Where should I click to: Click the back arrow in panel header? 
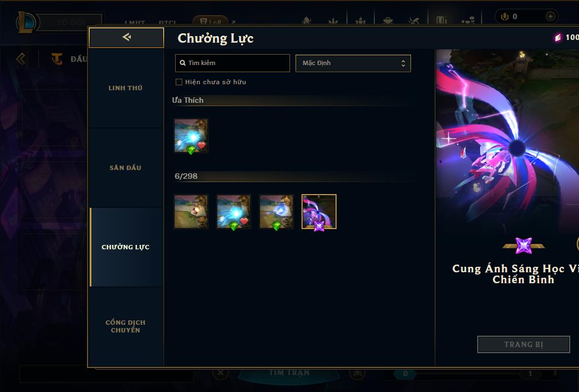[x=126, y=37]
